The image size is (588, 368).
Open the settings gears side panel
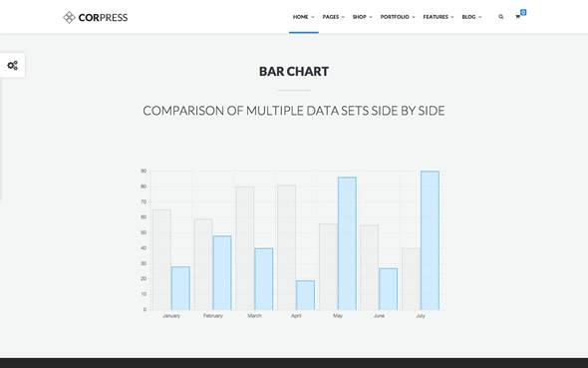click(x=12, y=65)
